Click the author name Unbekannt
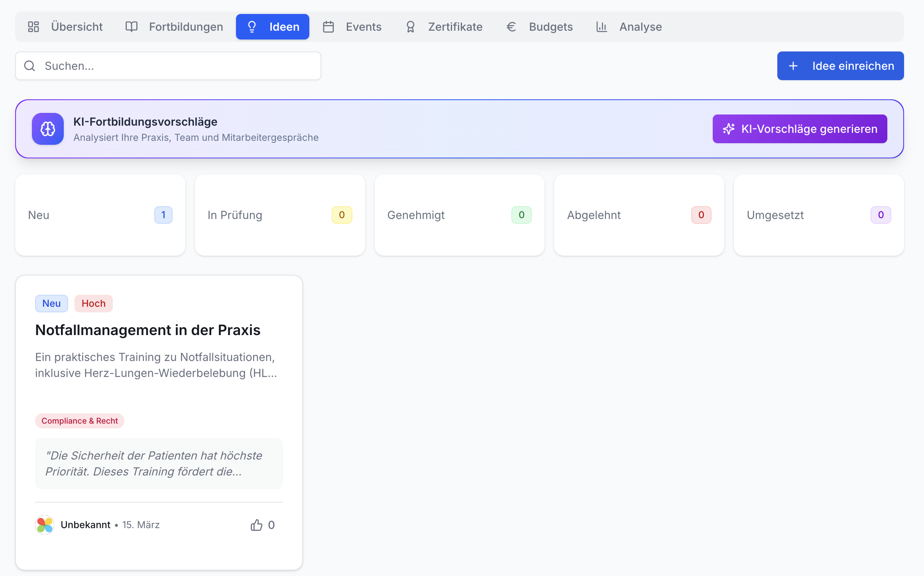 pos(85,525)
